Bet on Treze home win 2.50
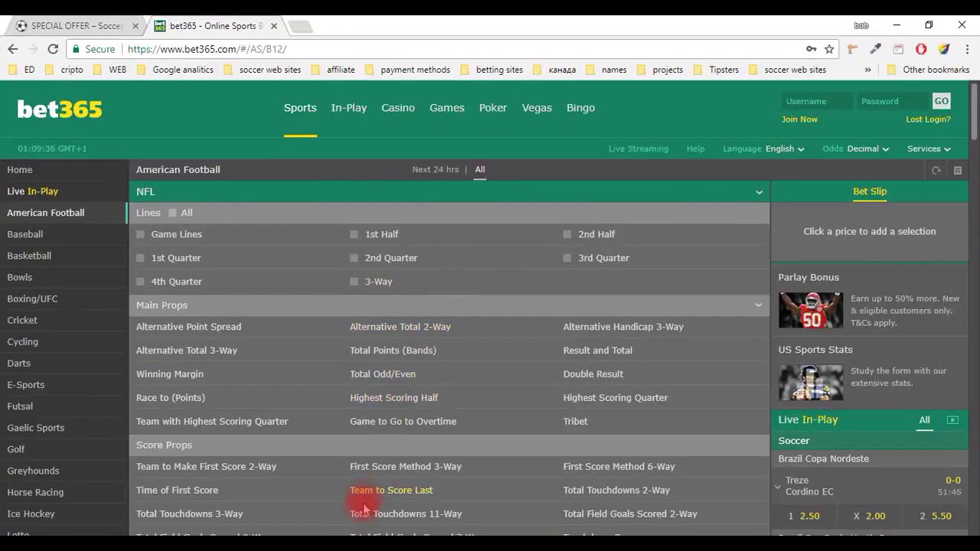980x551 pixels. (x=804, y=516)
